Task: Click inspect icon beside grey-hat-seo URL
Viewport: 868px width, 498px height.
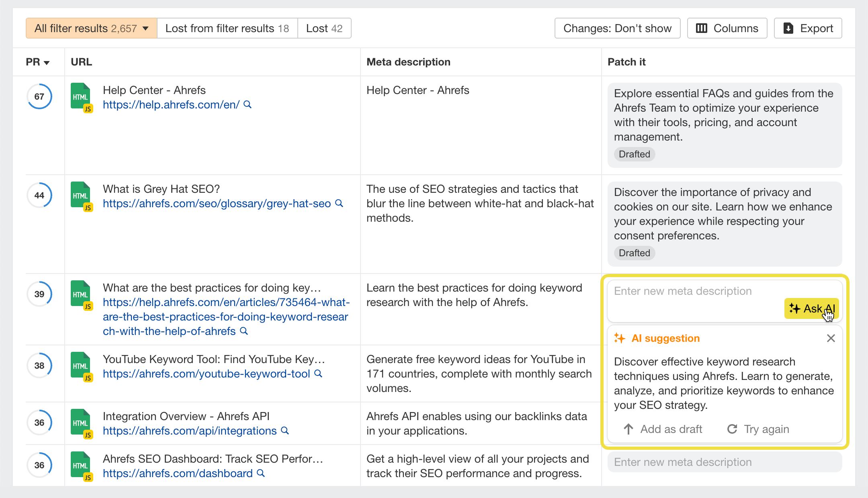Action: click(x=339, y=203)
